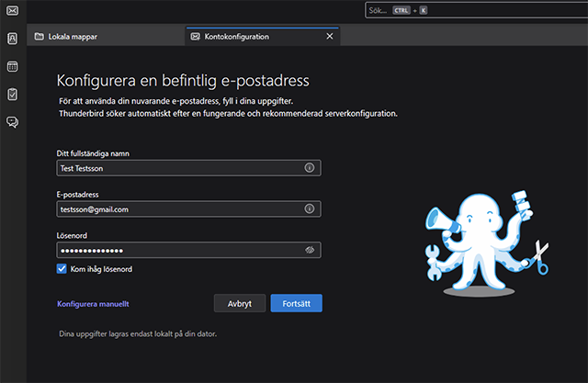Open the Address Book sidebar icon

pos(12,39)
